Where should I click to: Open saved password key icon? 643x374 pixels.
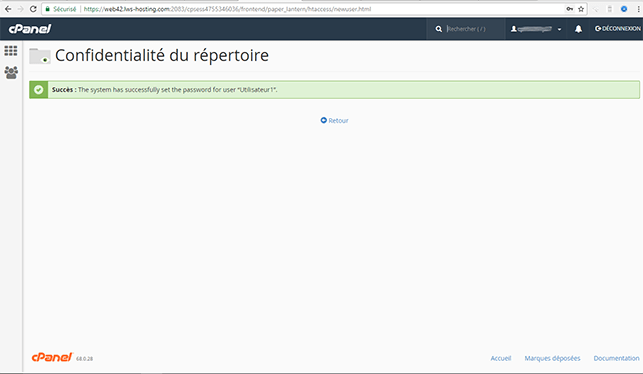(570, 9)
